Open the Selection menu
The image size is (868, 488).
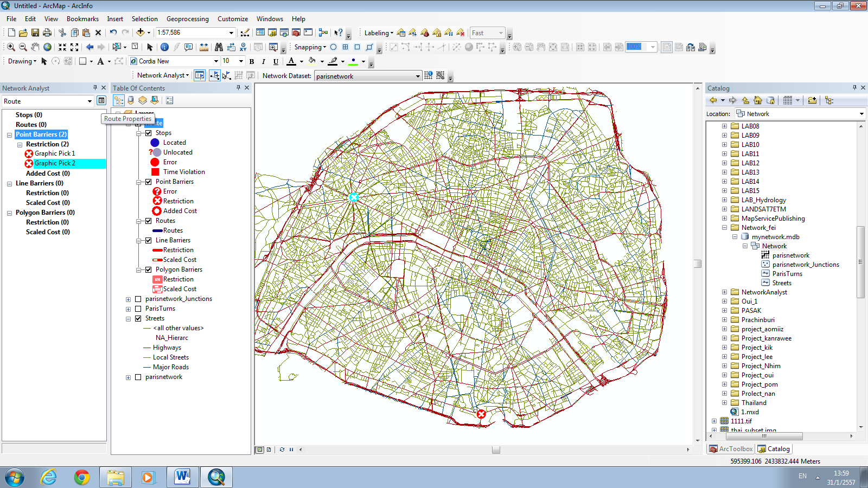[x=145, y=19]
